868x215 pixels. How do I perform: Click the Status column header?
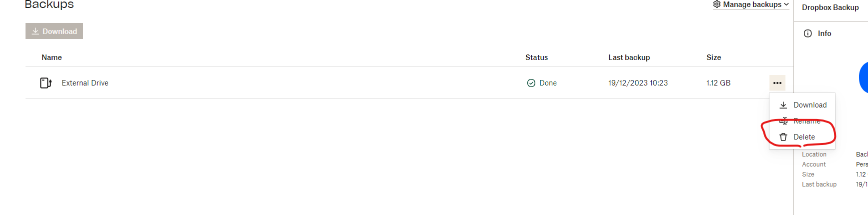tap(536, 57)
